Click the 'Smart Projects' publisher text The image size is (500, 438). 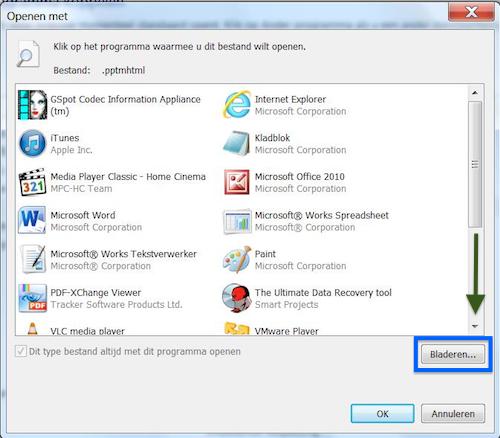[x=287, y=305]
